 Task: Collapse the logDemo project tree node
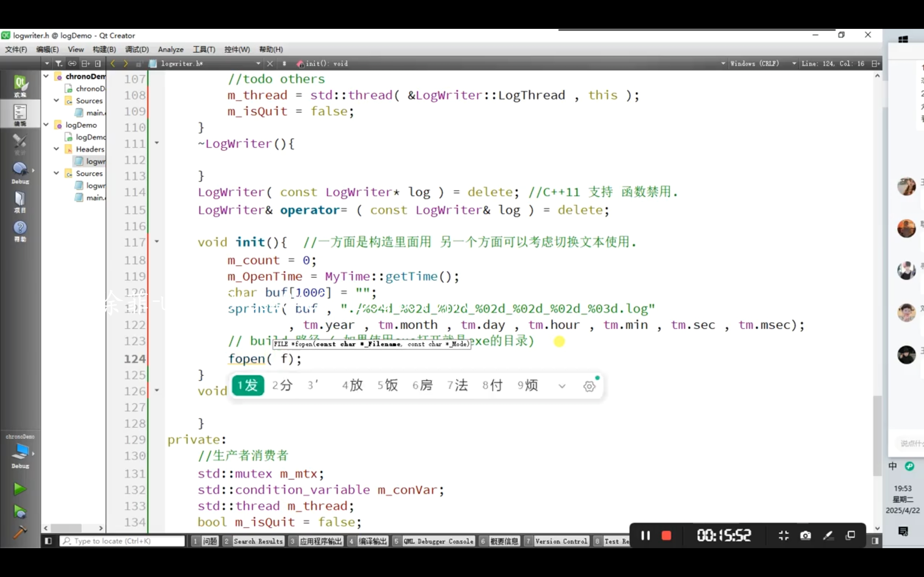coord(46,125)
